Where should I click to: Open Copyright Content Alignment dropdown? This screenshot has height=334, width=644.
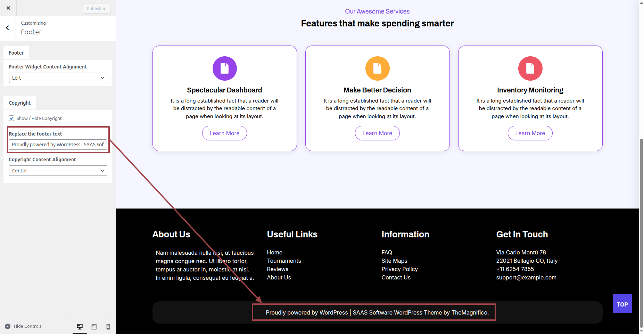[x=58, y=171]
